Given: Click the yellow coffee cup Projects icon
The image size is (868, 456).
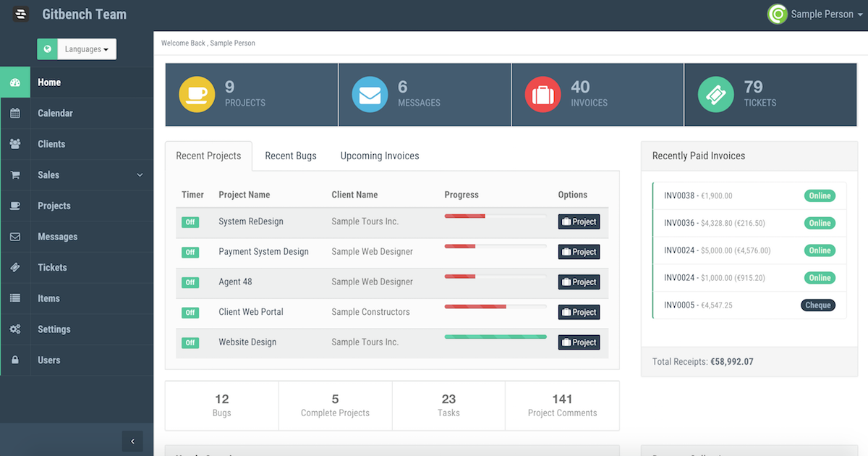Looking at the screenshot, I should coord(197,95).
